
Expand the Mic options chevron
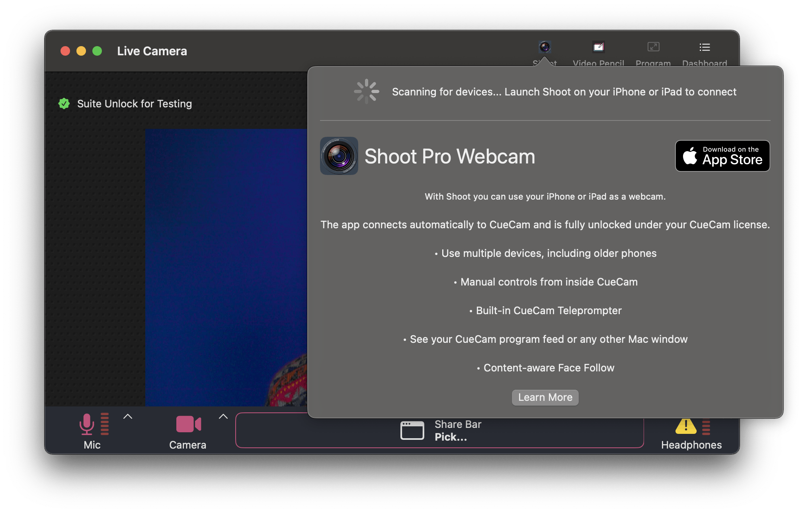coord(128,416)
